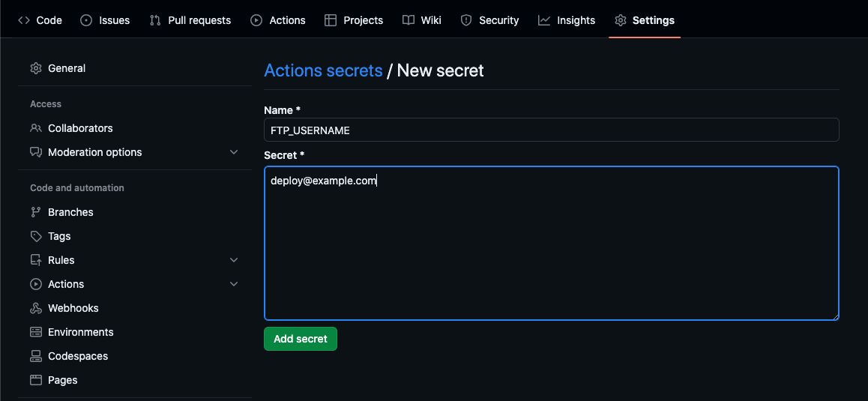Open the Insights tab
This screenshot has height=401, width=868.
coord(566,20)
